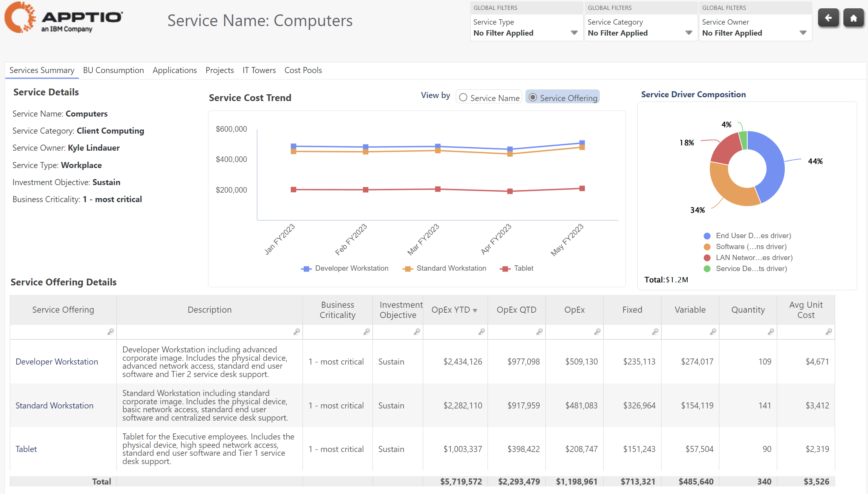
Task: Open the Standard Workstation offering link
Action: 54,406
